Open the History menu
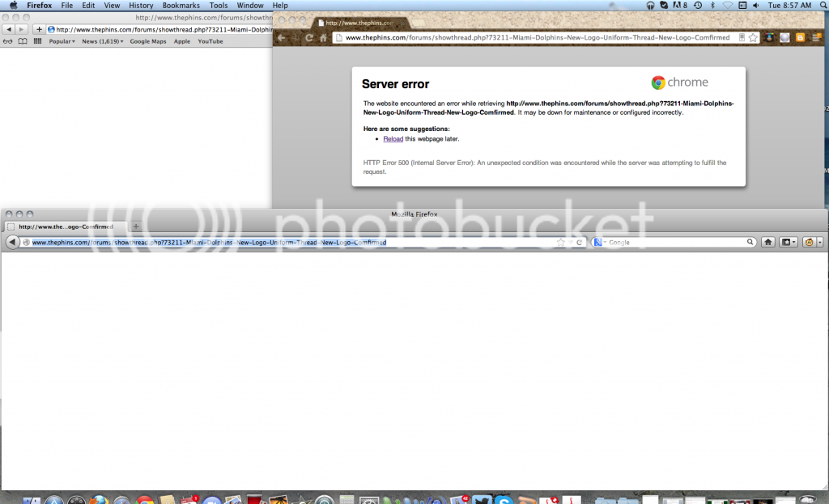The height and width of the screenshot is (504, 829). 141,5
